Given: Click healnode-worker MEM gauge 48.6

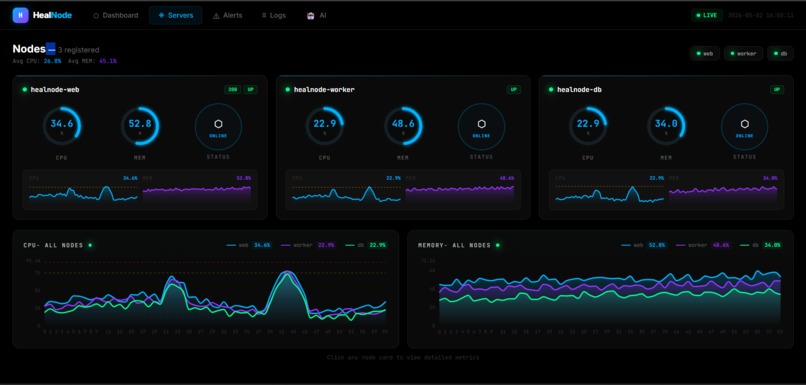Looking at the screenshot, I should click(404, 126).
